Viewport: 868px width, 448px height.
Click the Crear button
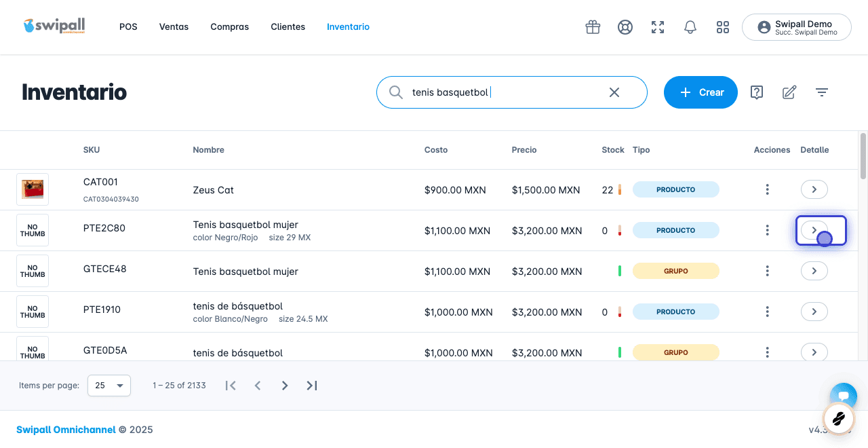click(x=701, y=92)
